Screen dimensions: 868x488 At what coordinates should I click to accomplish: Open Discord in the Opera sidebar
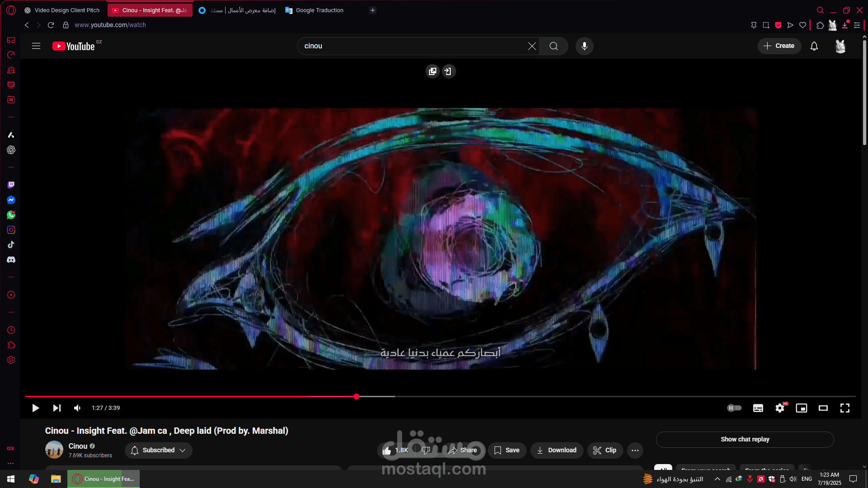(11, 260)
